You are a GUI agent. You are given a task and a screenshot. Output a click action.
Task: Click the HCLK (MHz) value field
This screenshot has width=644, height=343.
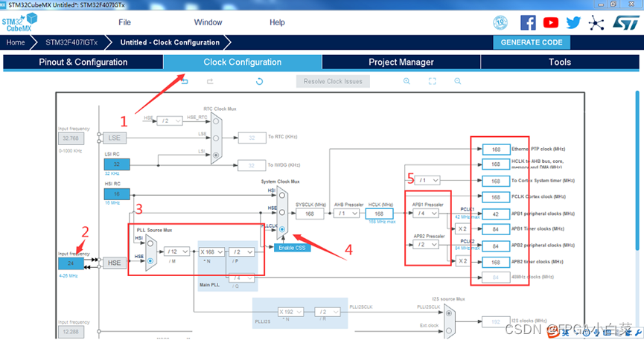[x=379, y=214]
